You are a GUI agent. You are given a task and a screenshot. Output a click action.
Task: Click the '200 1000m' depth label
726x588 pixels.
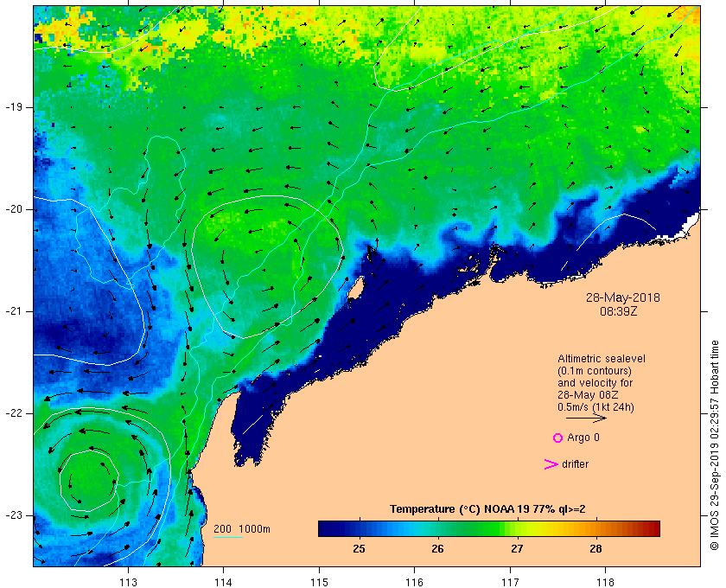point(242,529)
